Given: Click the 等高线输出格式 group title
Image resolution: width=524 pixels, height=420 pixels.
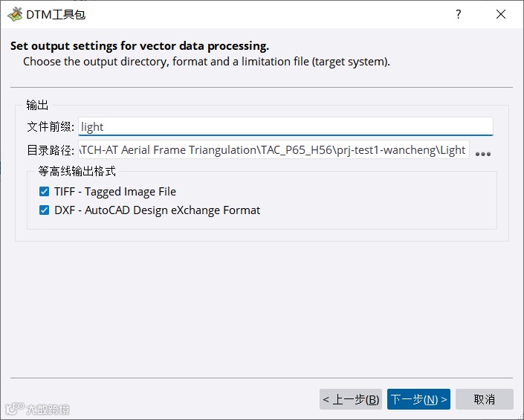Looking at the screenshot, I should pyautogui.click(x=77, y=171).
